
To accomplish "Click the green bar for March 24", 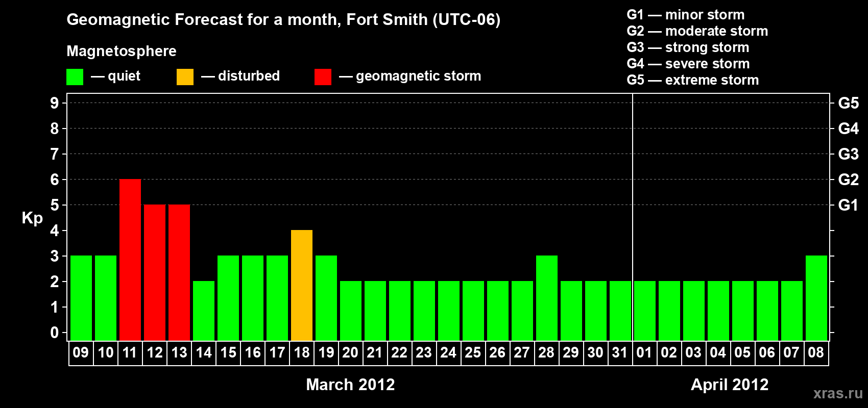I will coord(449,311).
